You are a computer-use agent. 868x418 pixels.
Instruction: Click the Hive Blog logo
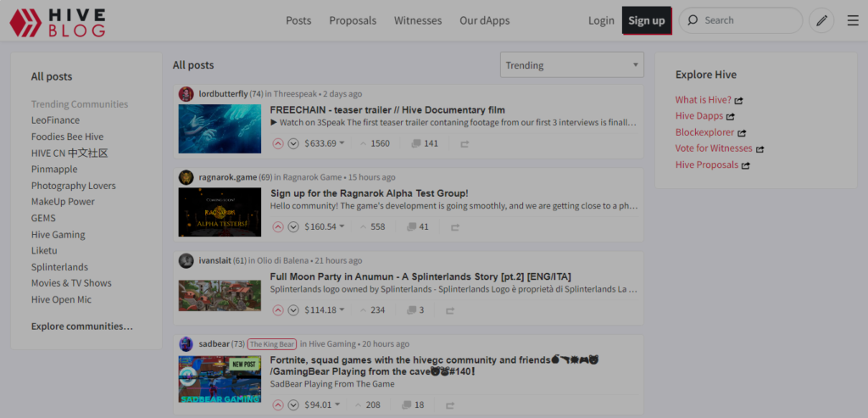point(57,21)
